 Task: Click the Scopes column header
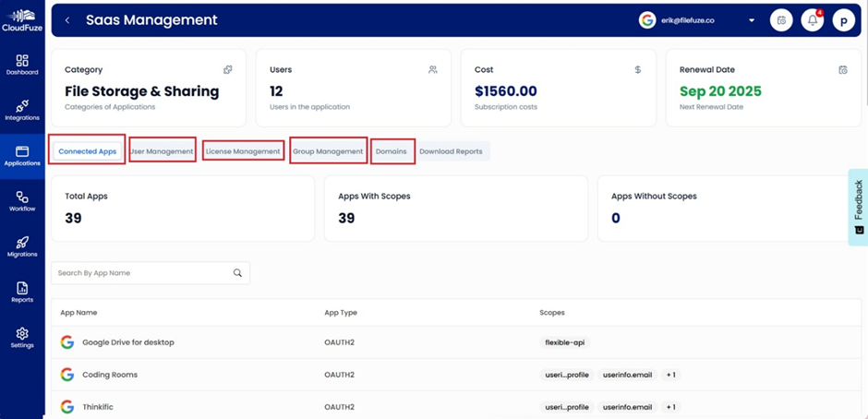[552, 313]
